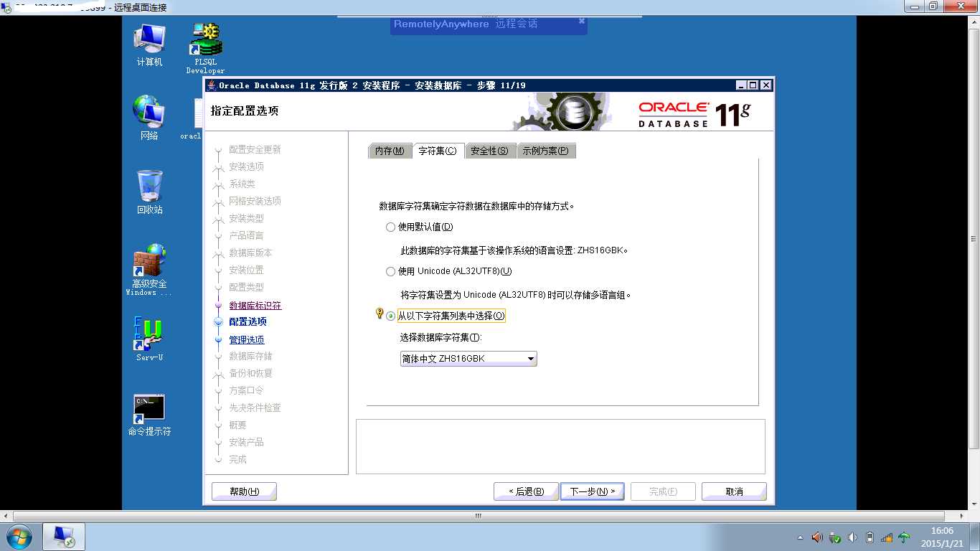Screen dimensions: 980x551
Task: Click the 下一步(N) next button
Action: click(x=592, y=491)
